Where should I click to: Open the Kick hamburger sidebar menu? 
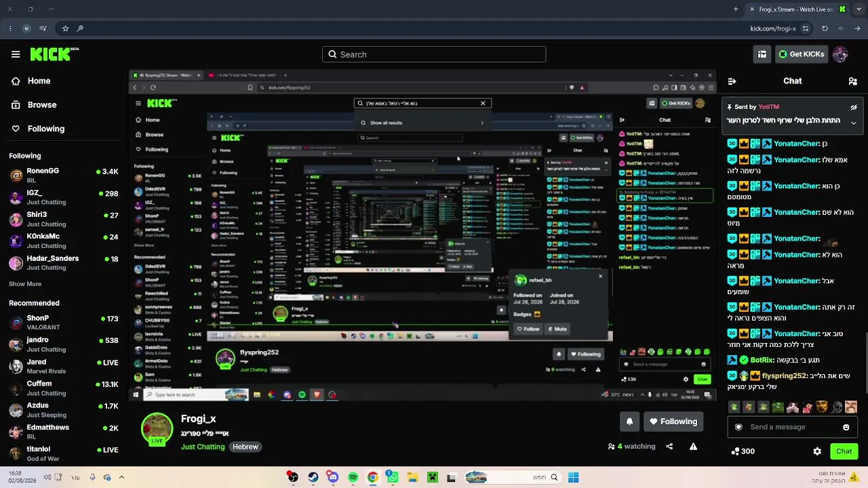16,54
